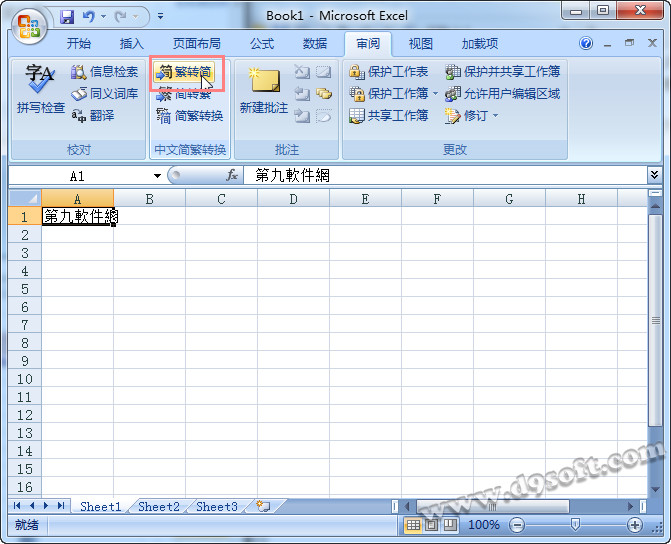The height and width of the screenshot is (544, 671).
Task: Switch to Page Break Preview button
Action: point(450,525)
